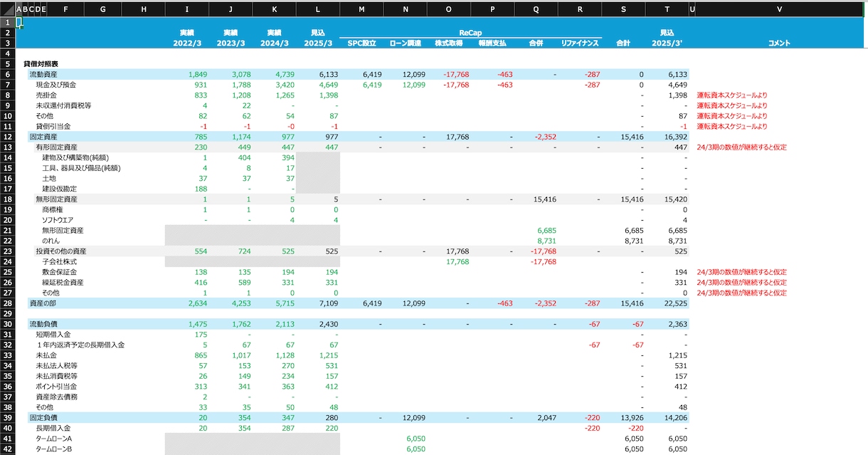This screenshot has width=868, height=455.
Task: Click the 13,926 value in 固定負債 row
Action: tap(632, 418)
